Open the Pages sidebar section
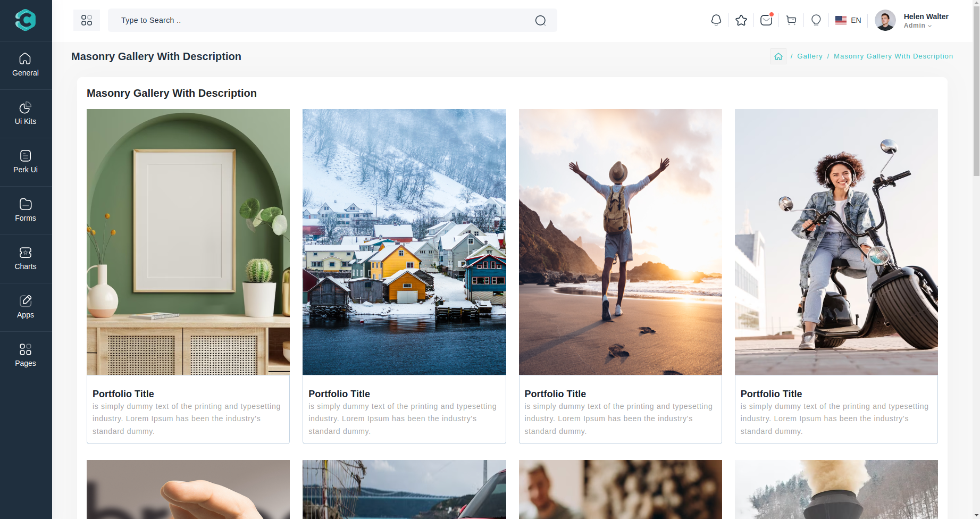This screenshot has width=980, height=519. [x=26, y=355]
